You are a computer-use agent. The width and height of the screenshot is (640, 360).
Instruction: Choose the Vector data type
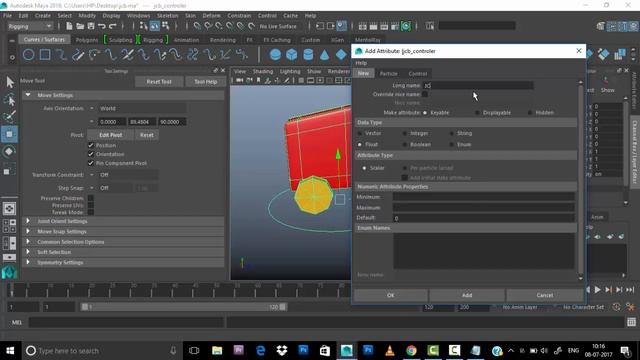[360, 133]
